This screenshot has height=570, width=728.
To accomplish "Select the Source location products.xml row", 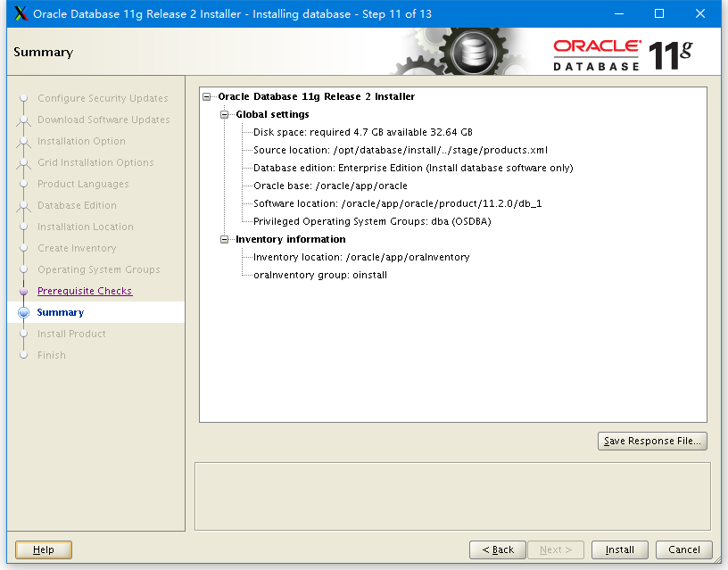I will (x=401, y=150).
